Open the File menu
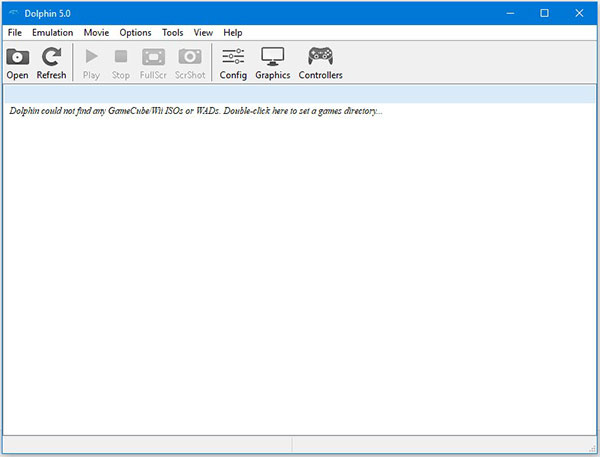 click(15, 33)
